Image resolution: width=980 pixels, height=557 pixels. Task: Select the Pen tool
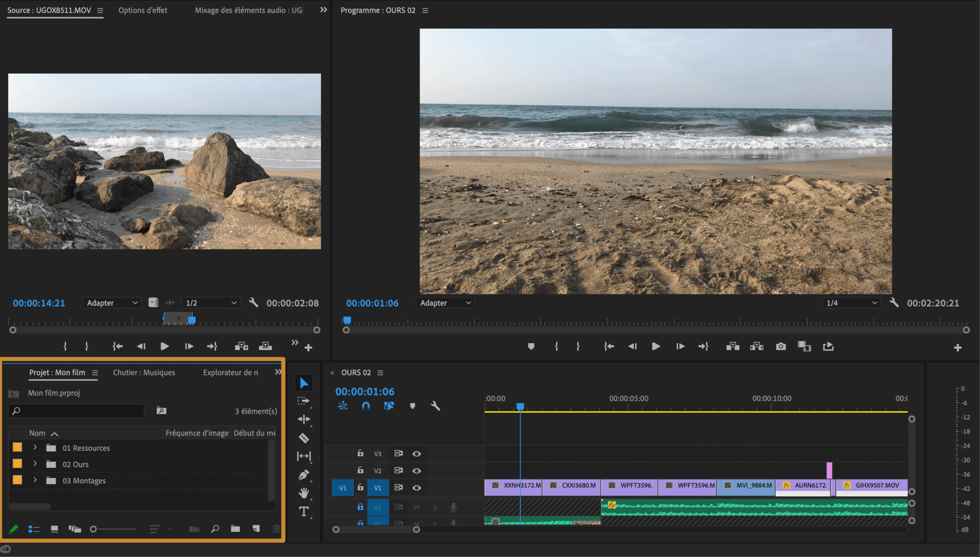point(304,475)
